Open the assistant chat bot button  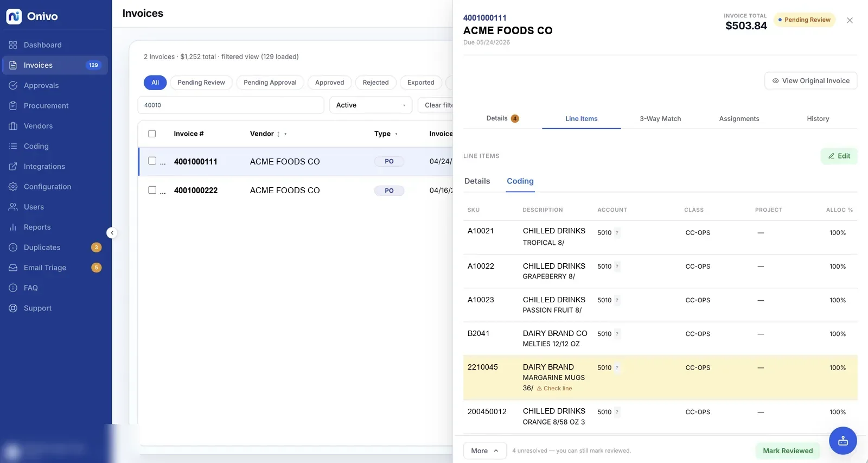[x=843, y=441]
